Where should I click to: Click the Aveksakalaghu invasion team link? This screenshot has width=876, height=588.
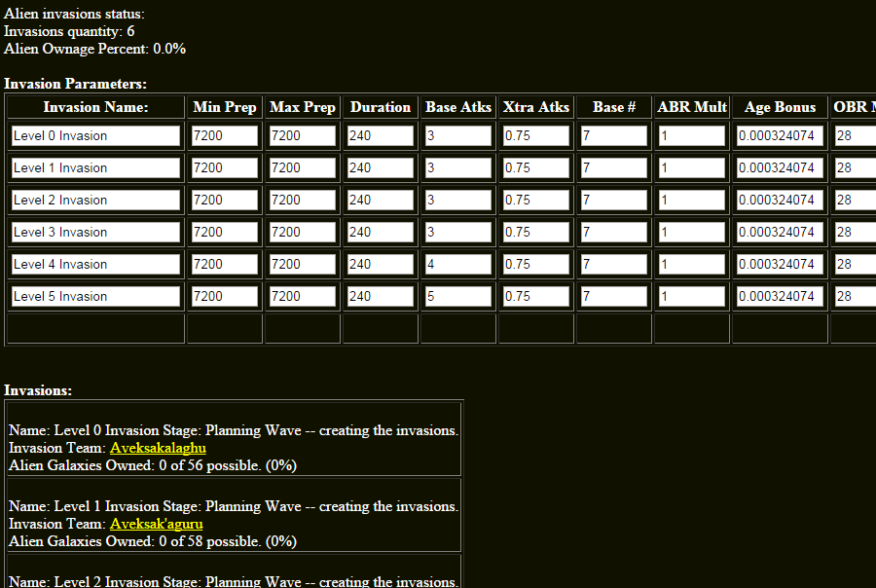click(x=158, y=448)
